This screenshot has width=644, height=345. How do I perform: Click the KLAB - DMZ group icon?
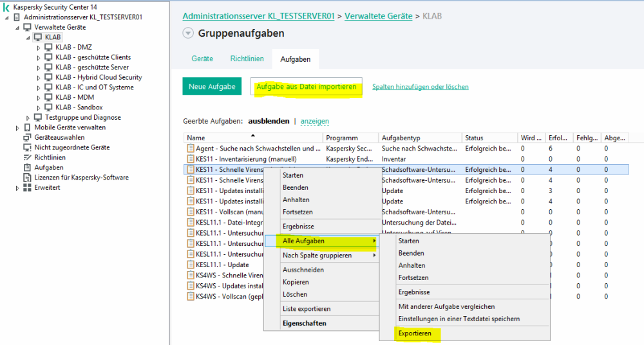tap(48, 47)
